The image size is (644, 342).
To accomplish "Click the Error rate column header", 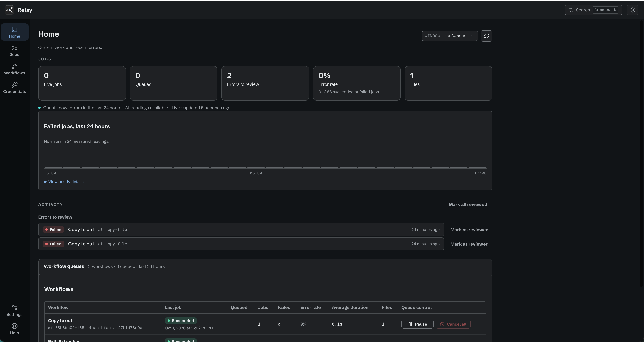I will [311, 308].
